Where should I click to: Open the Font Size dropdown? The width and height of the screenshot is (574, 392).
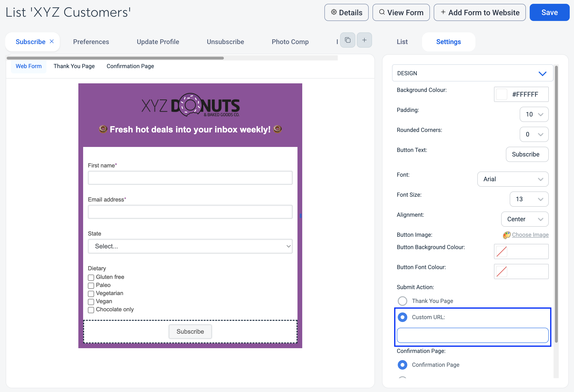click(x=529, y=199)
